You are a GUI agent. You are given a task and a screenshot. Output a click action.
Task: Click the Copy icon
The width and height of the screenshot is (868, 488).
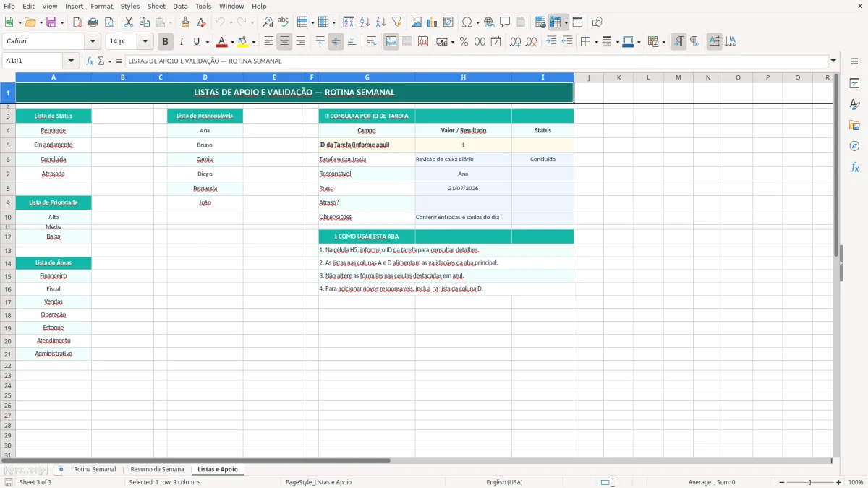(x=145, y=22)
